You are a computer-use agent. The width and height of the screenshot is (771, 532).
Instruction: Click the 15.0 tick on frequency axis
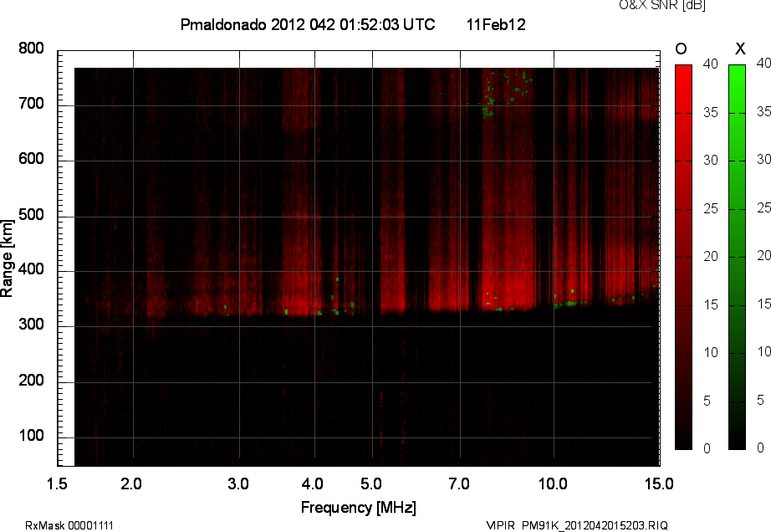click(x=658, y=483)
